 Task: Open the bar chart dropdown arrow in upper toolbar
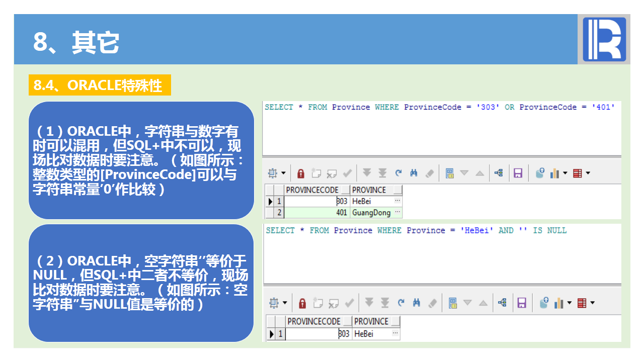pyautogui.click(x=565, y=173)
